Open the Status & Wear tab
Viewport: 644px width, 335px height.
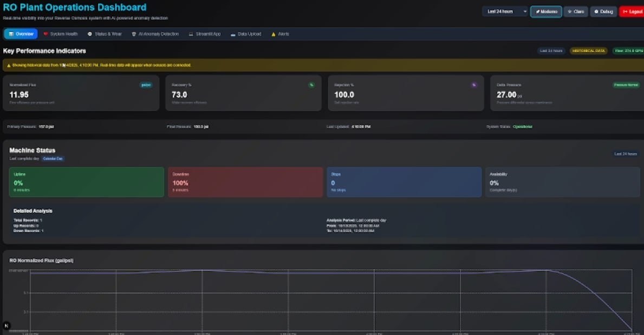tap(105, 34)
